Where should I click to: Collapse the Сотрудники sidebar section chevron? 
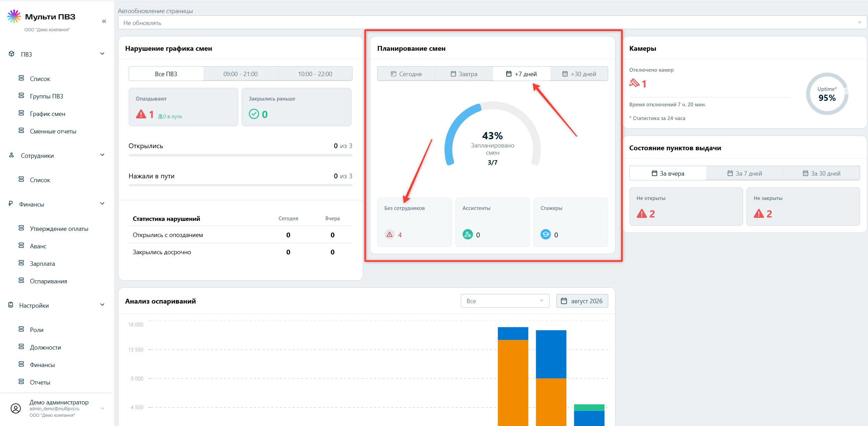[x=102, y=155]
